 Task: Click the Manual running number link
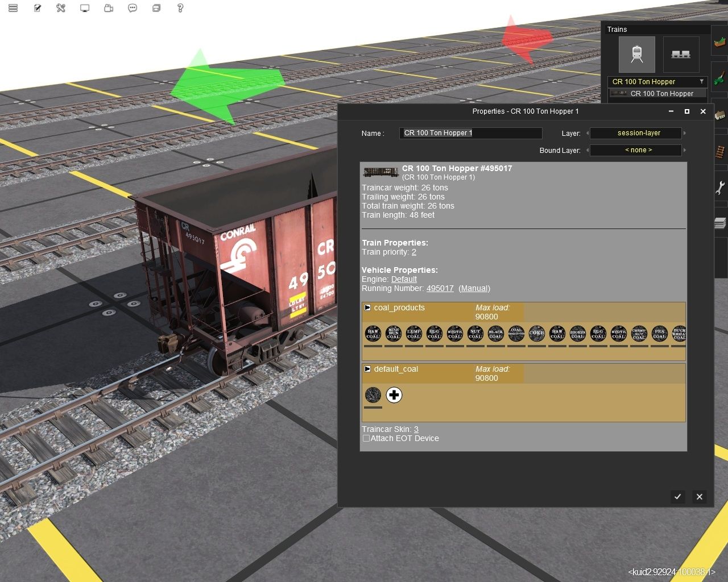pyautogui.click(x=474, y=288)
